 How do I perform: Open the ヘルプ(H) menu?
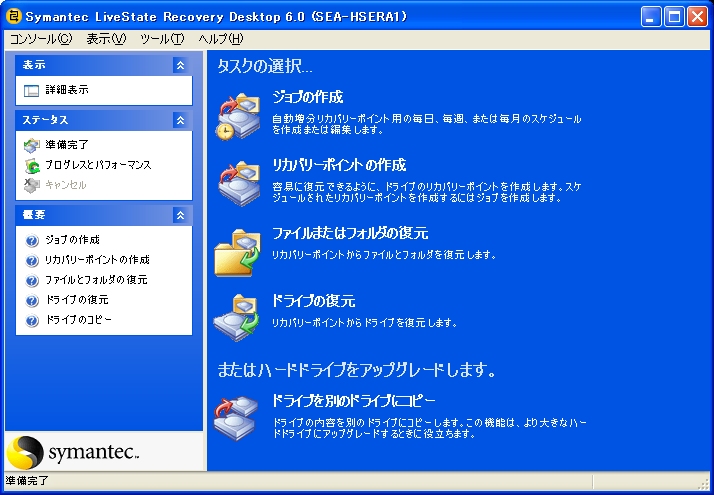click(220, 39)
